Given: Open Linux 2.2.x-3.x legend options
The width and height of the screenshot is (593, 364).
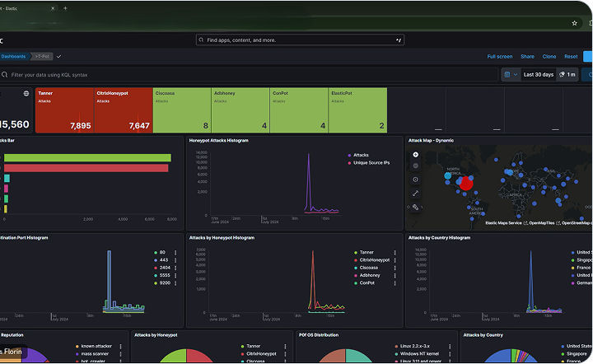Looking at the screenshot, I should (450, 346).
